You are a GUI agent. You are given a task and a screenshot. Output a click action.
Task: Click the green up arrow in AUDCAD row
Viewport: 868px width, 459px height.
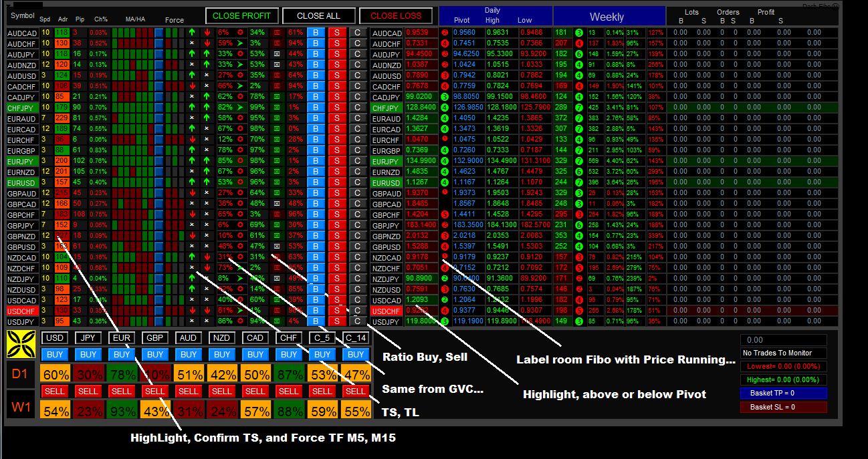[x=192, y=33]
